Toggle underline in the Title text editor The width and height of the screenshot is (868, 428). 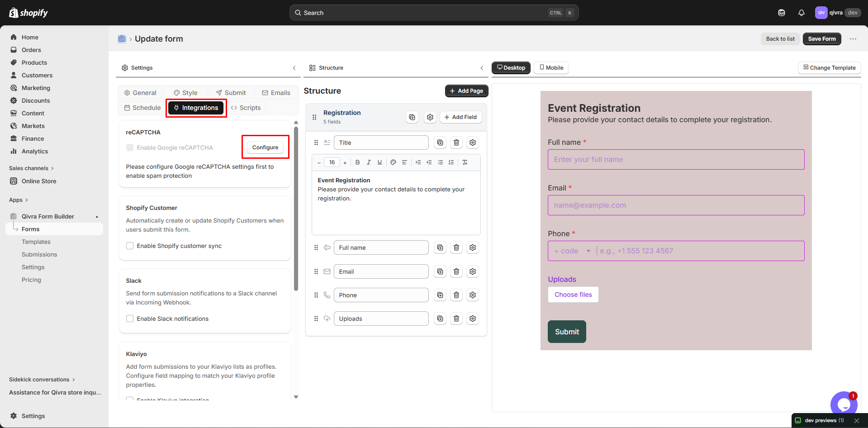point(379,162)
